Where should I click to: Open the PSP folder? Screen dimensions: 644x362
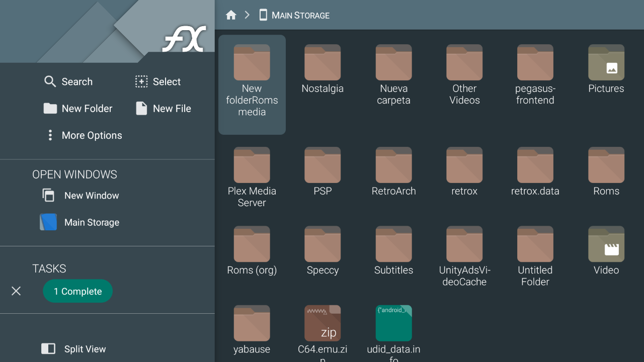323,172
